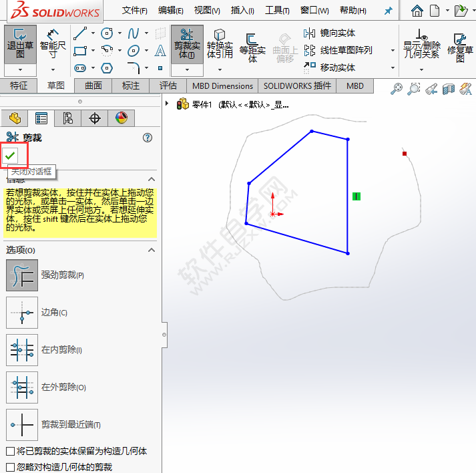Select the Point sketch tool
This screenshot has height=473, width=476.
(160, 68)
